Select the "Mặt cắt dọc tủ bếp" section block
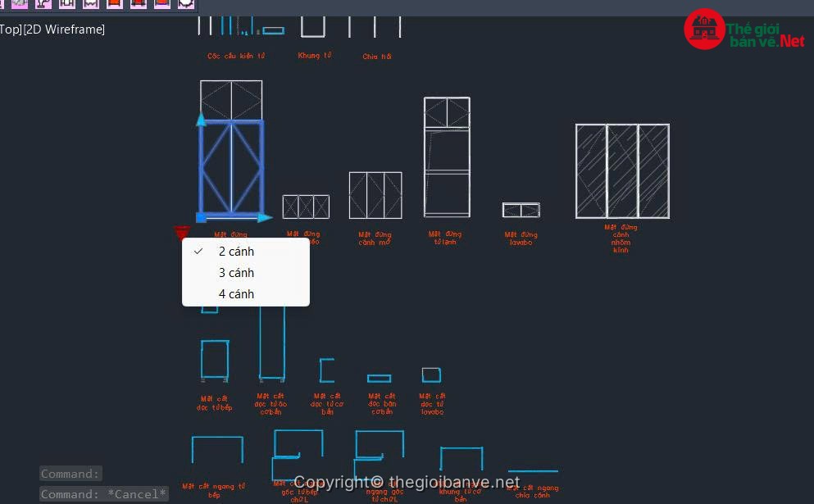Image resolution: width=814 pixels, height=504 pixels. coord(215,360)
